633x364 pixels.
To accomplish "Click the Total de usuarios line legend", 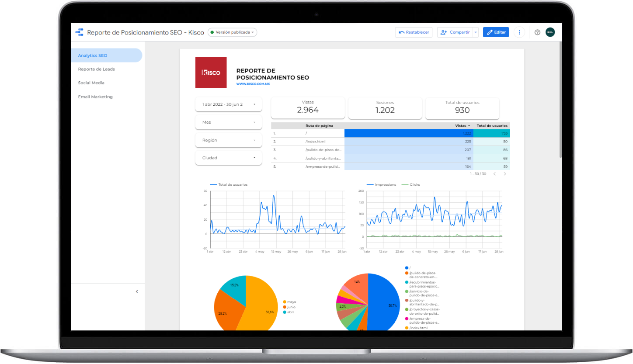I will click(x=229, y=185).
